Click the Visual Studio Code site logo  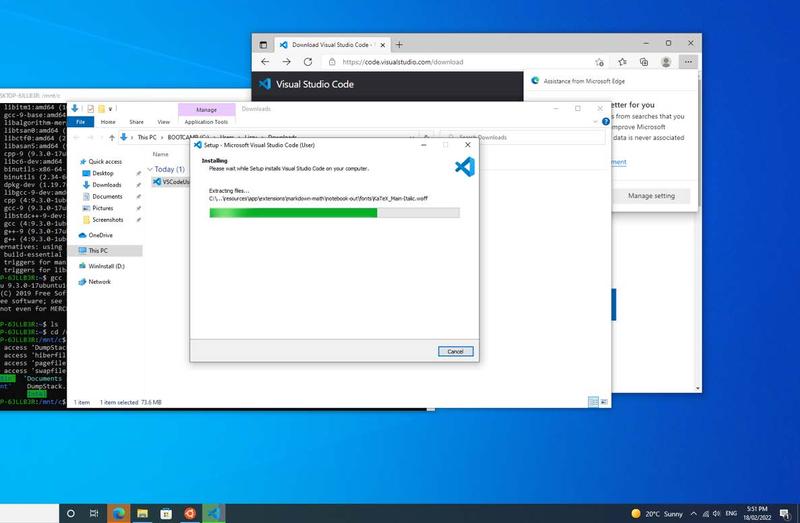tap(306, 84)
